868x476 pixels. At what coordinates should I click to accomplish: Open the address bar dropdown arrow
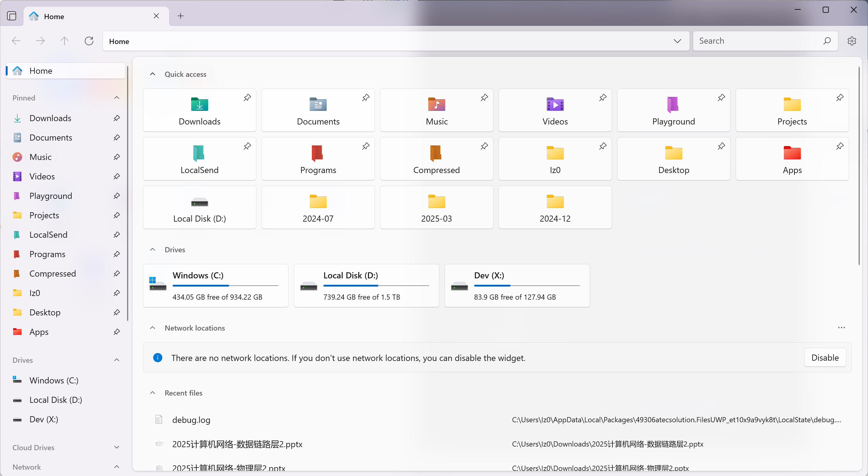pos(677,41)
